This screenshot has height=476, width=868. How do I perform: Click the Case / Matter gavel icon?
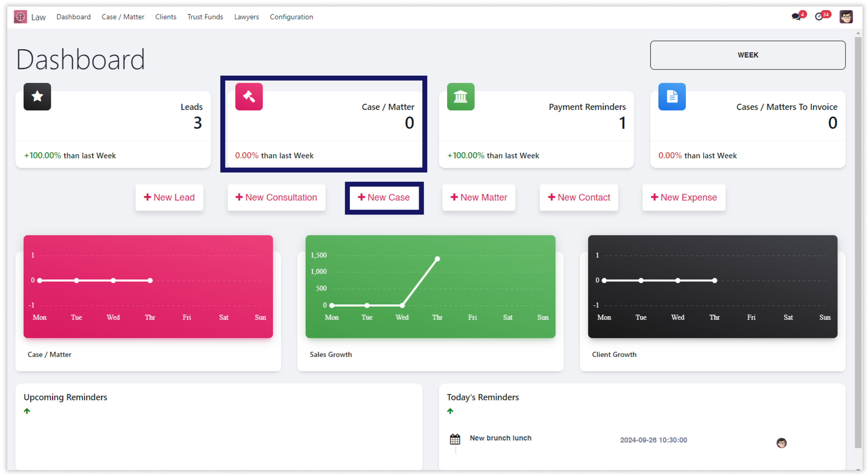[249, 96]
